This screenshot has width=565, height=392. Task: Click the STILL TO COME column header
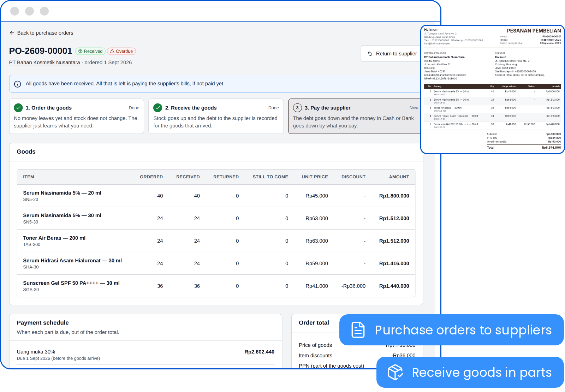(x=270, y=177)
